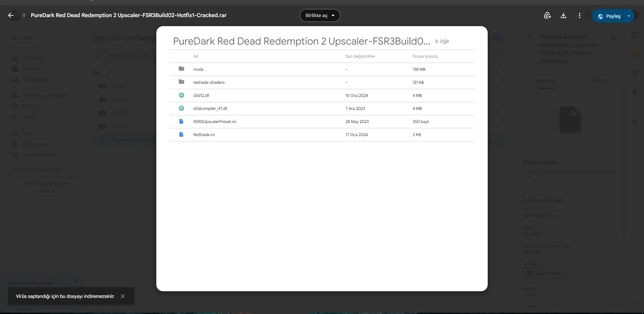
Task: Click the archive title heading
Action: click(x=302, y=41)
